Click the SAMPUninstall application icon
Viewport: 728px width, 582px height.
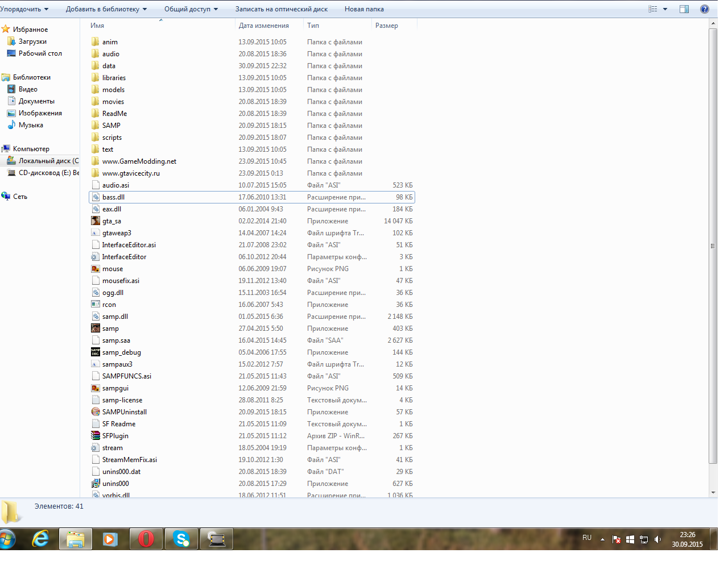click(x=96, y=412)
